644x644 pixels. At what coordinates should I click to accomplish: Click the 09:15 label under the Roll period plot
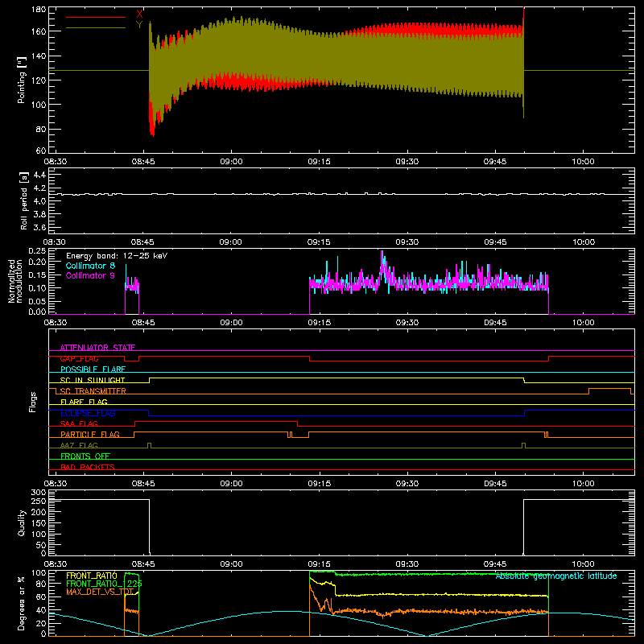(319, 242)
